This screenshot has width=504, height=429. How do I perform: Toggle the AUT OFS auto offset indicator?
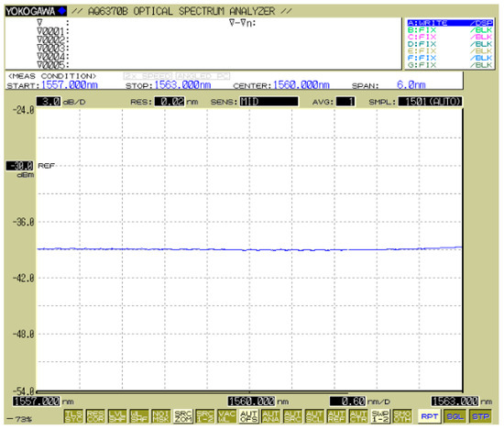[248, 416]
